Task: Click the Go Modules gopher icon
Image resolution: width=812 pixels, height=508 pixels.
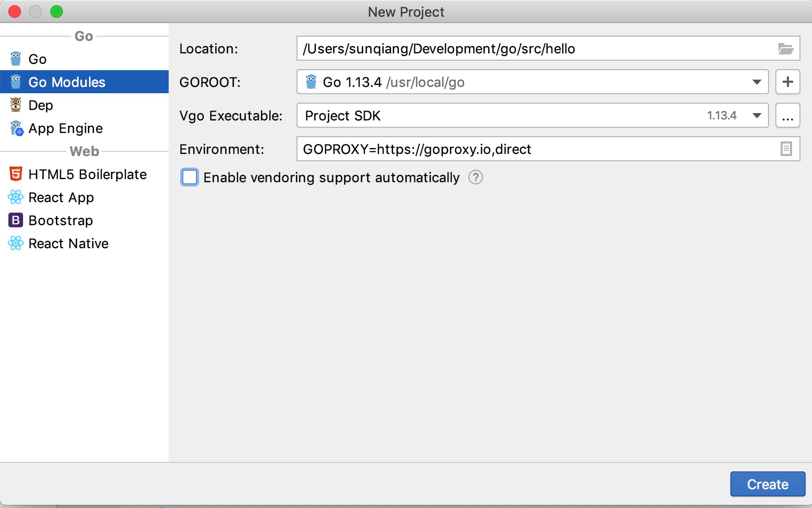Action: (16, 82)
